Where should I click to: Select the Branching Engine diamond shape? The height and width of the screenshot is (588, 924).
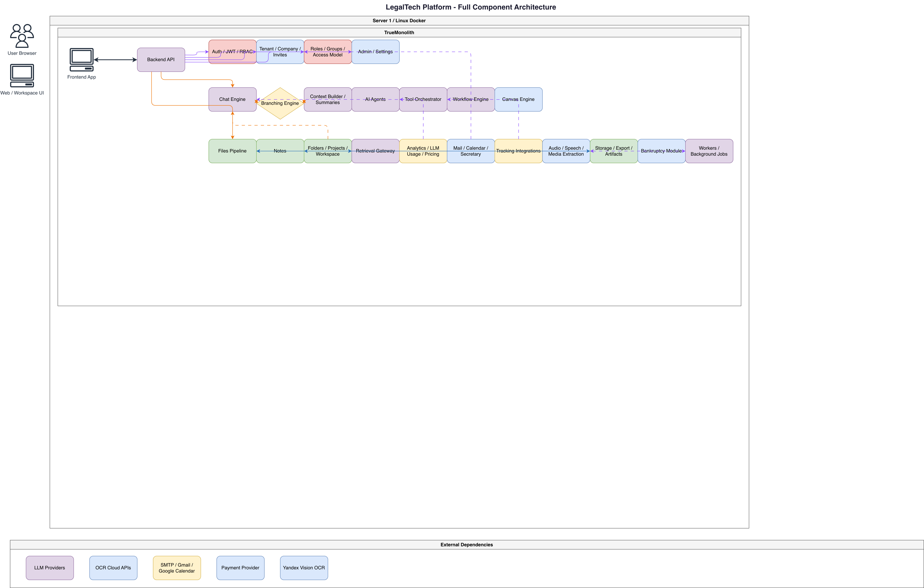[x=280, y=103]
